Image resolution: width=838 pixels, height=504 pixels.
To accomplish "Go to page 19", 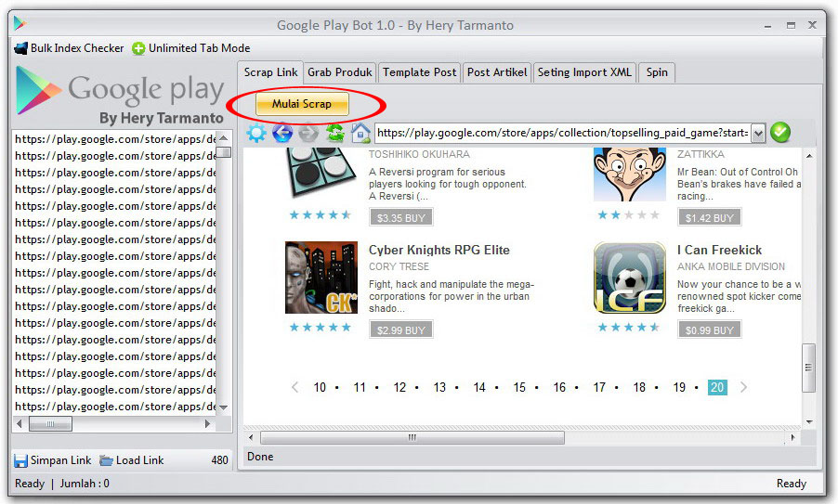I will [679, 388].
